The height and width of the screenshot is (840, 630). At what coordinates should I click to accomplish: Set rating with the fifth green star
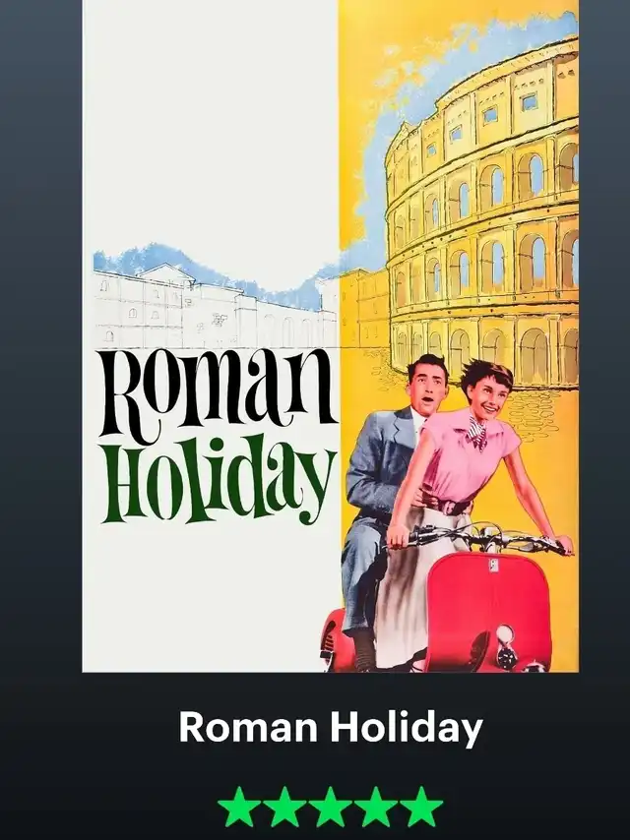(x=421, y=807)
